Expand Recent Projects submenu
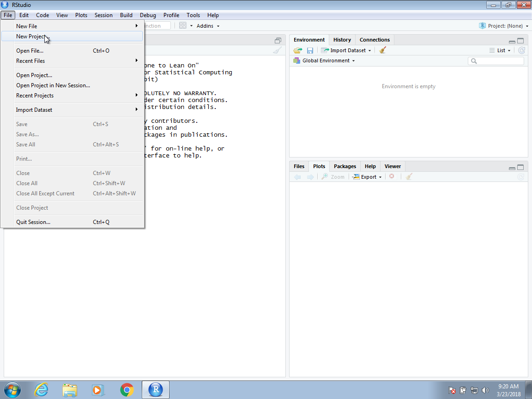532x399 pixels. click(x=72, y=95)
